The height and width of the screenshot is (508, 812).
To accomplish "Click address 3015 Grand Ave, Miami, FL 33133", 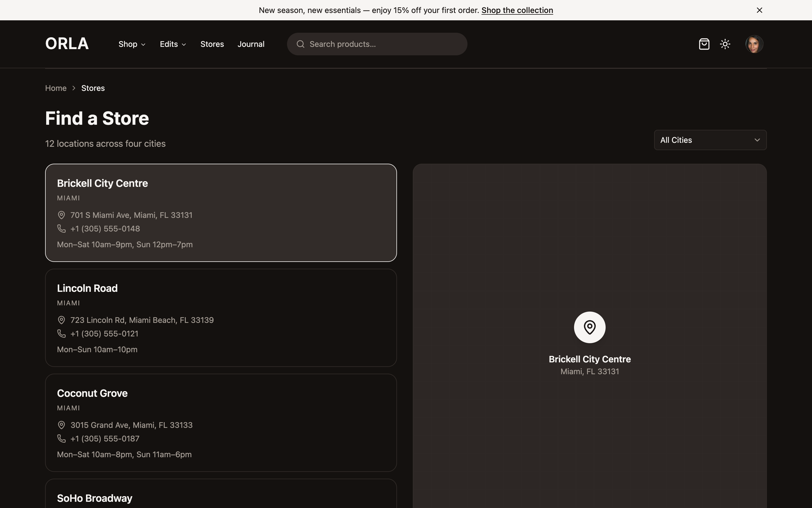I will [131, 425].
